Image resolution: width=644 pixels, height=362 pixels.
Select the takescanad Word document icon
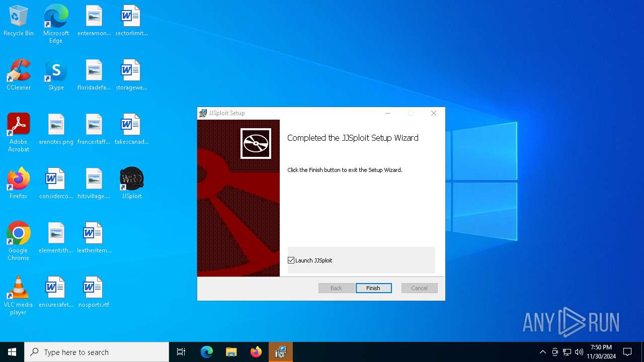pyautogui.click(x=131, y=129)
